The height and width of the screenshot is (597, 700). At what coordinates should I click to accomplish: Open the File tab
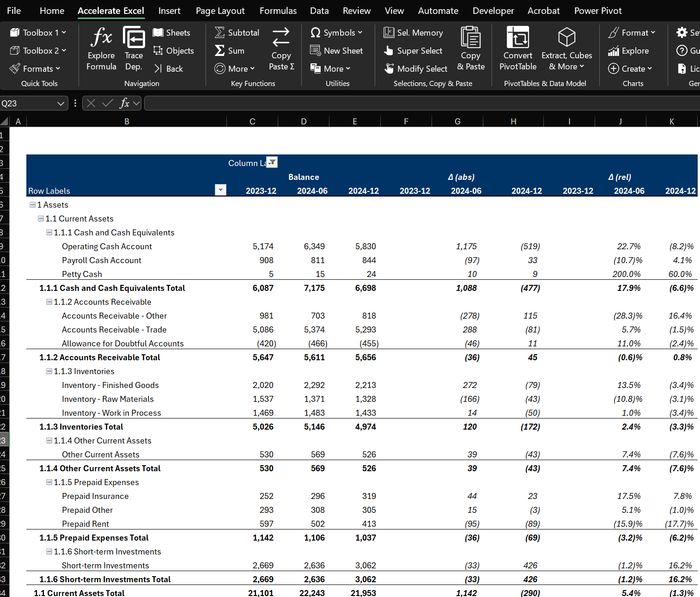(14, 11)
